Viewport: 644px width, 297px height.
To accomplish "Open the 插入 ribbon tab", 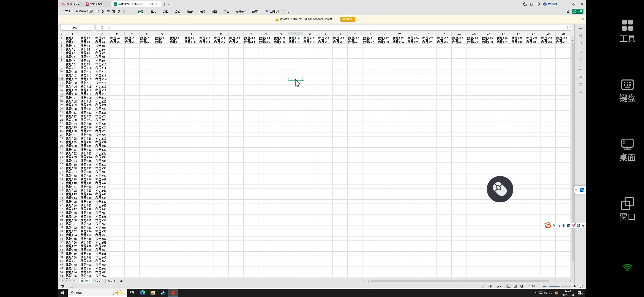I will coord(153,12).
